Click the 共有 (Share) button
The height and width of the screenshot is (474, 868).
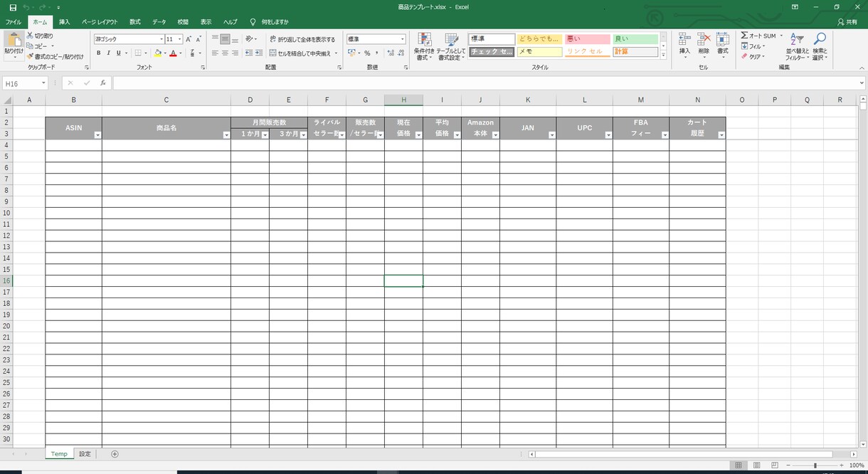point(847,22)
